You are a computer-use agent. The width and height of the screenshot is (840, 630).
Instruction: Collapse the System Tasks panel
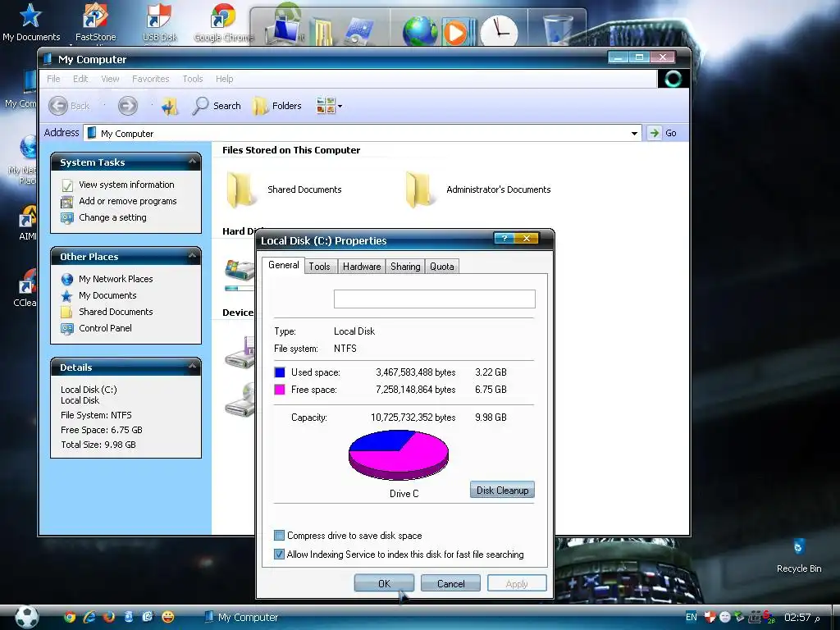point(192,162)
